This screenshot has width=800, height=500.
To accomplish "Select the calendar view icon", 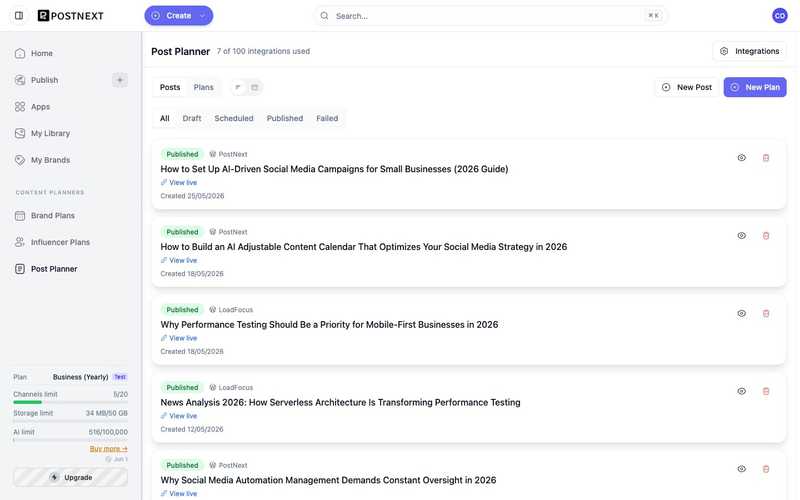I will [x=255, y=87].
